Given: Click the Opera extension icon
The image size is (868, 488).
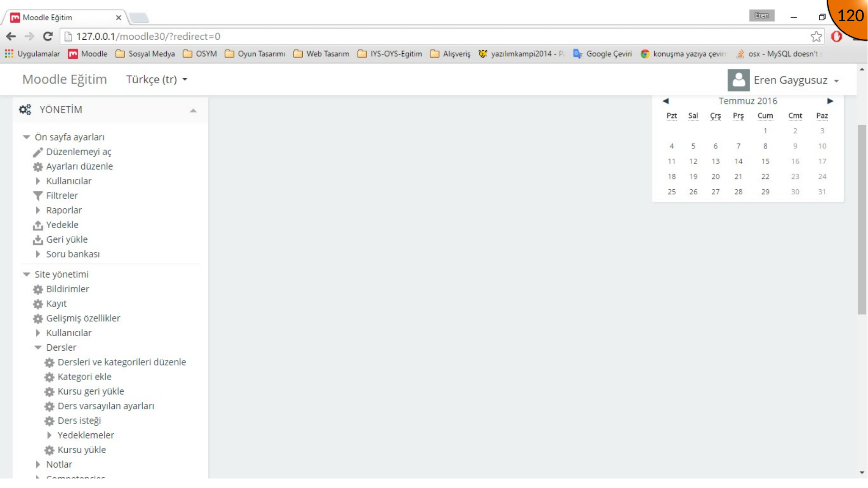Looking at the screenshot, I should [x=837, y=36].
